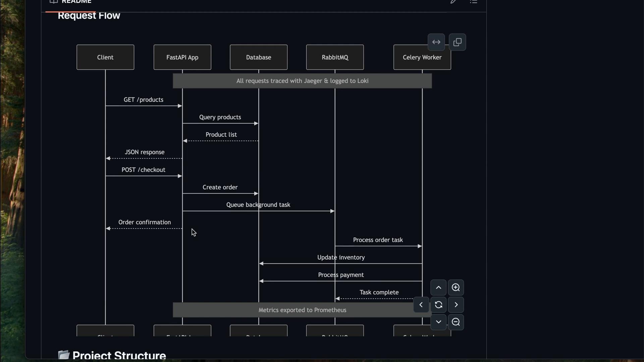
Task: Edit the README with pencil icon
Action: 453,1
